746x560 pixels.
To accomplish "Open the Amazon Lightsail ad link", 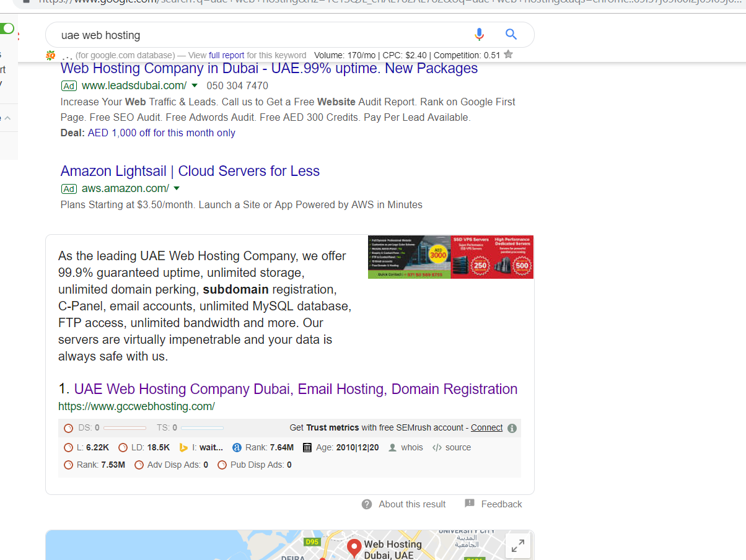I will (190, 171).
